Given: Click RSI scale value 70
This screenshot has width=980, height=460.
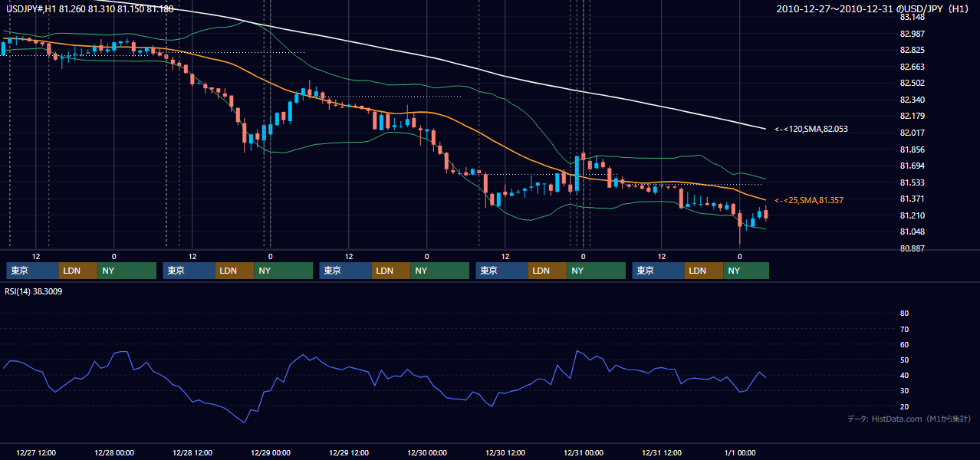Looking at the screenshot, I should [x=904, y=329].
